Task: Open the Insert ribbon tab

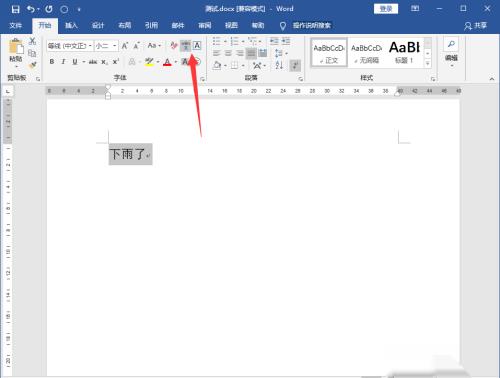Action: point(71,25)
